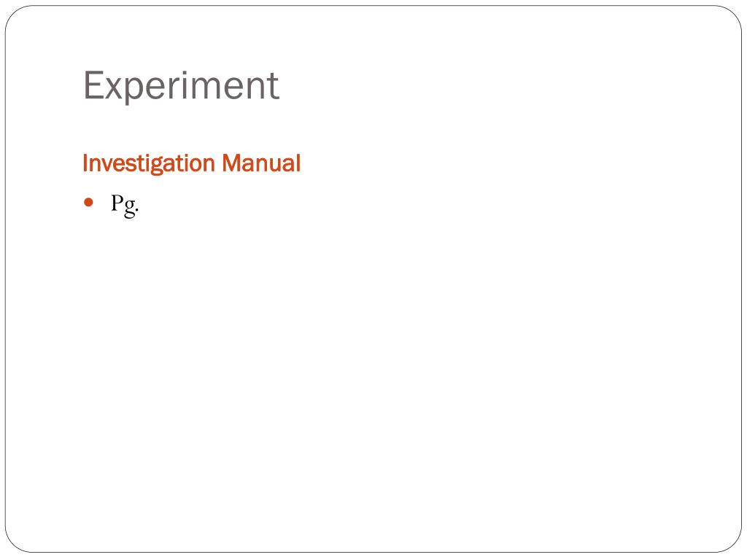The image size is (747, 560).
Task: Click the letter "P" in Pg.
Action: point(117,203)
